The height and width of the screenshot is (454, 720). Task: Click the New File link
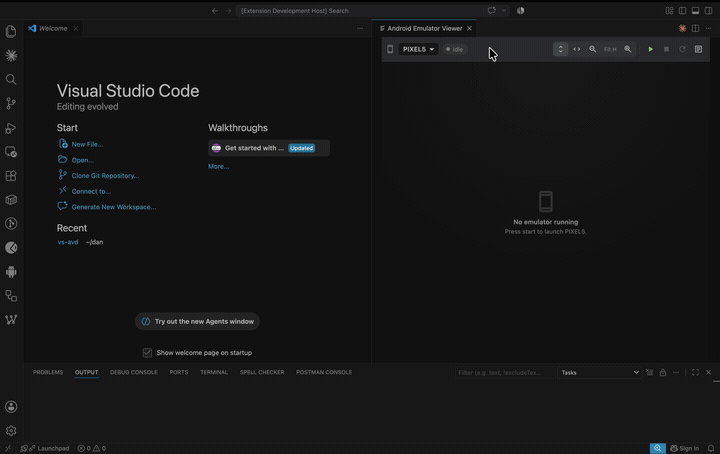(x=87, y=144)
